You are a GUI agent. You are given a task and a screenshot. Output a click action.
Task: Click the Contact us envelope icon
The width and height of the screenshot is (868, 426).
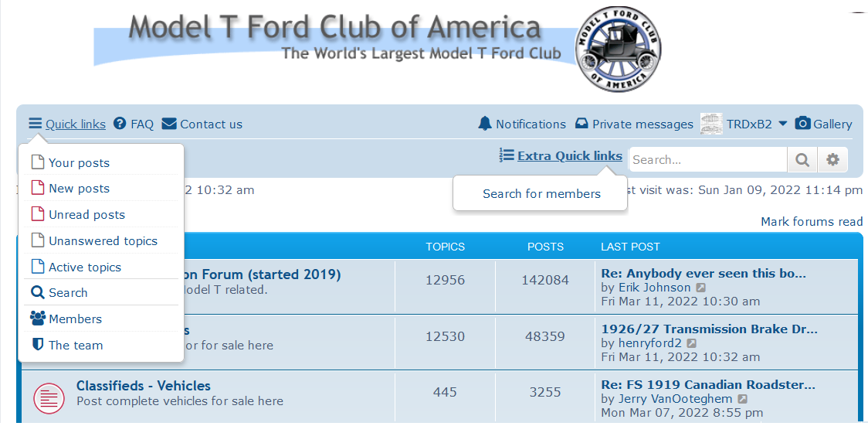pos(169,124)
